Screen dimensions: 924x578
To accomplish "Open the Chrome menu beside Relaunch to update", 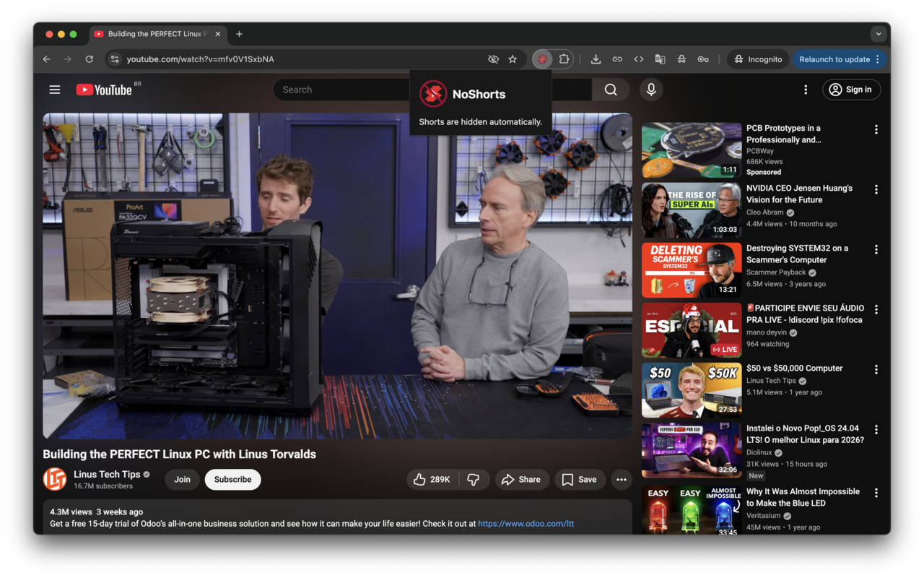I will [878, 59].
